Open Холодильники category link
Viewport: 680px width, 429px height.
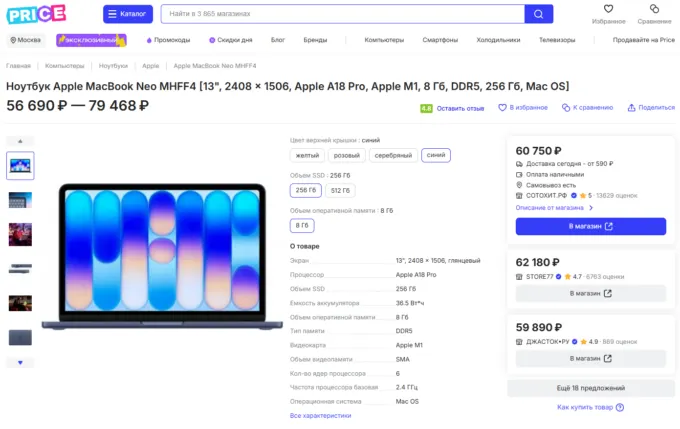(498, 40)
